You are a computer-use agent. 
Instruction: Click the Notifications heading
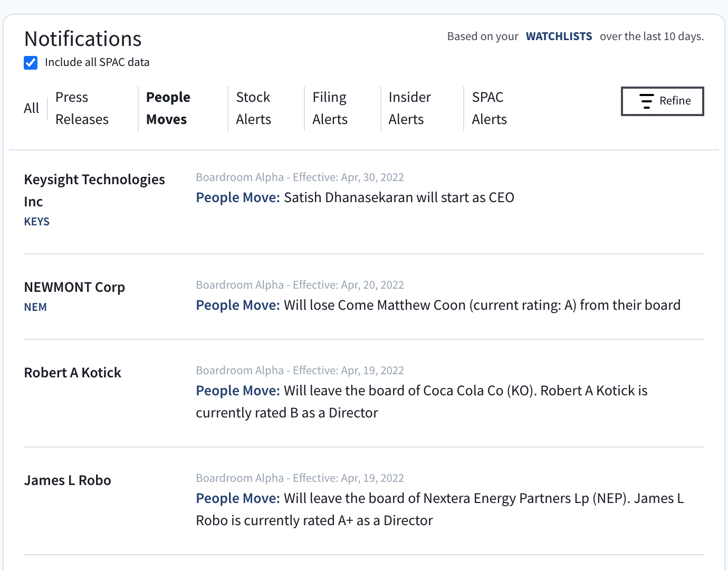83,39
